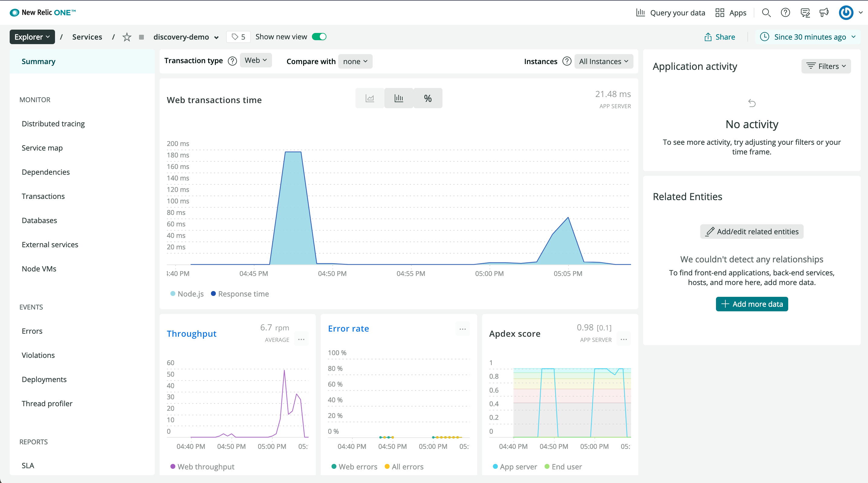This screenshot has height=483, width=868.
Task: Click the End user legend color dot
Action: click(547, 467)
